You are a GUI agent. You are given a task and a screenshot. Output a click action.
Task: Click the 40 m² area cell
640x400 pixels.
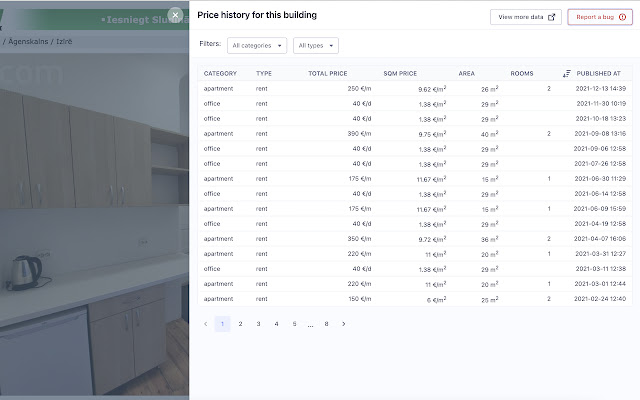(x=489, y=134)
